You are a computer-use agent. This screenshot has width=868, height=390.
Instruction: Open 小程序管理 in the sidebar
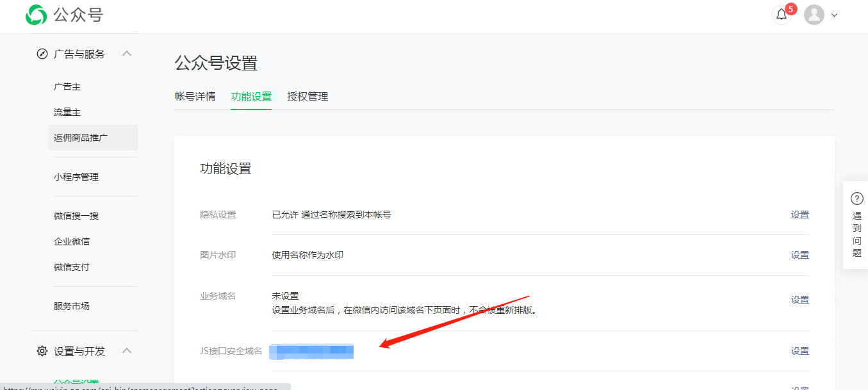tap(76, 177)
